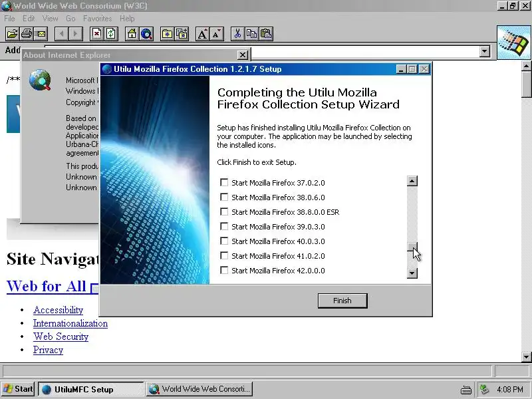Click the Search the Web globe icon

[x=146, y=34]
